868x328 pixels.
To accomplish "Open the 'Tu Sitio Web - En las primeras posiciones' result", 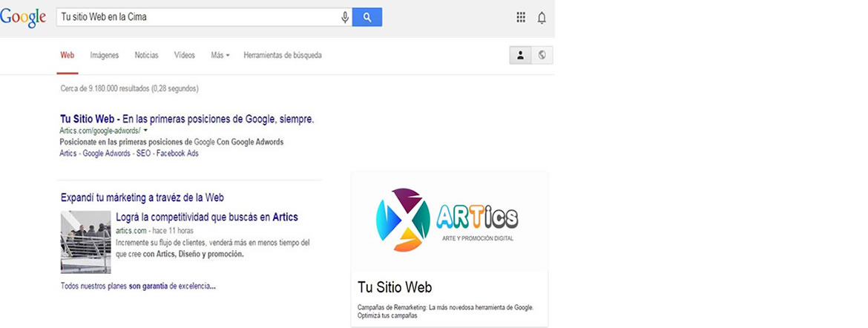I will [187, 119].
